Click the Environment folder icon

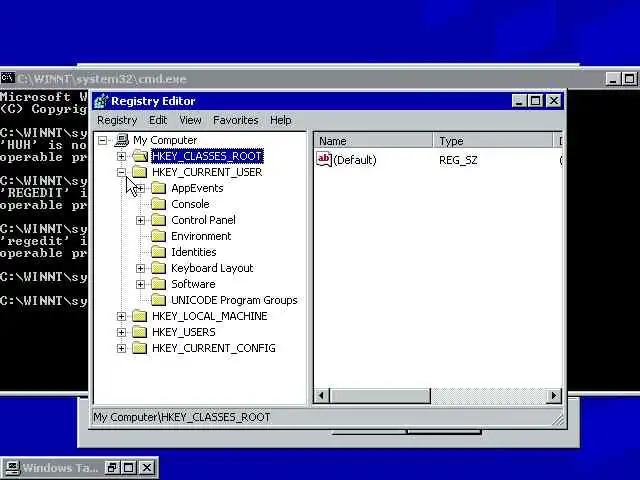point(158,236)
